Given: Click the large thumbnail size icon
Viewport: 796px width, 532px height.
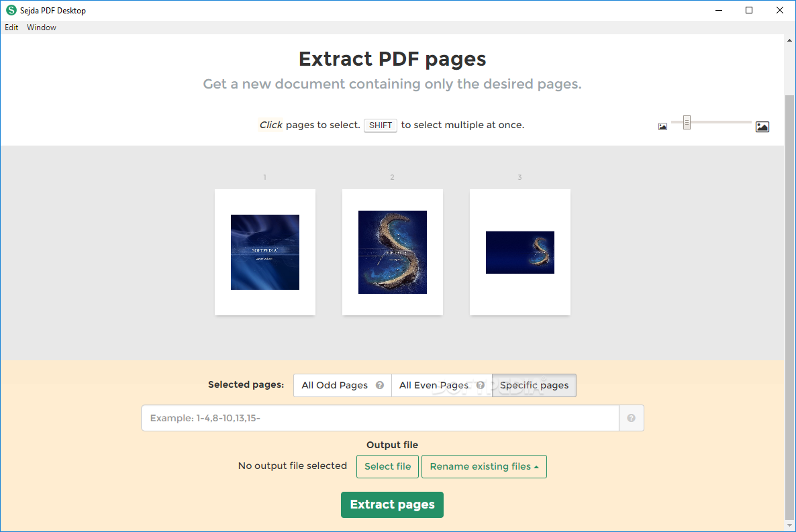Looking at the screenshot, I should (x=762, y=127).
